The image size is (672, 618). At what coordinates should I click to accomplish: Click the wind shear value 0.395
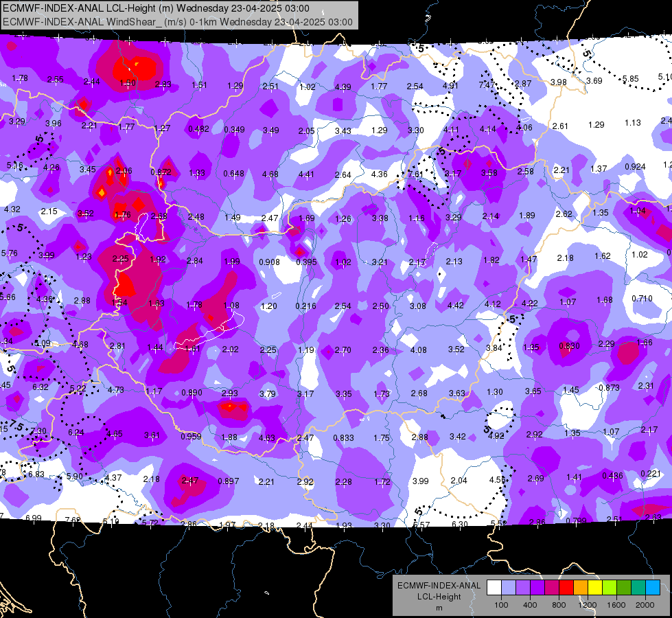click(306, 262)
